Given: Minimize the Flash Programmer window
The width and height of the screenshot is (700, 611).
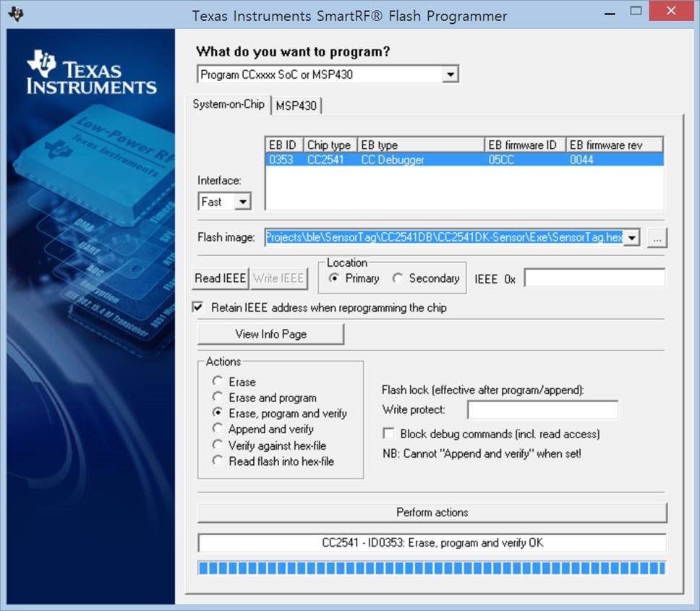Looking at the screenshot, I should pos(610,13).
